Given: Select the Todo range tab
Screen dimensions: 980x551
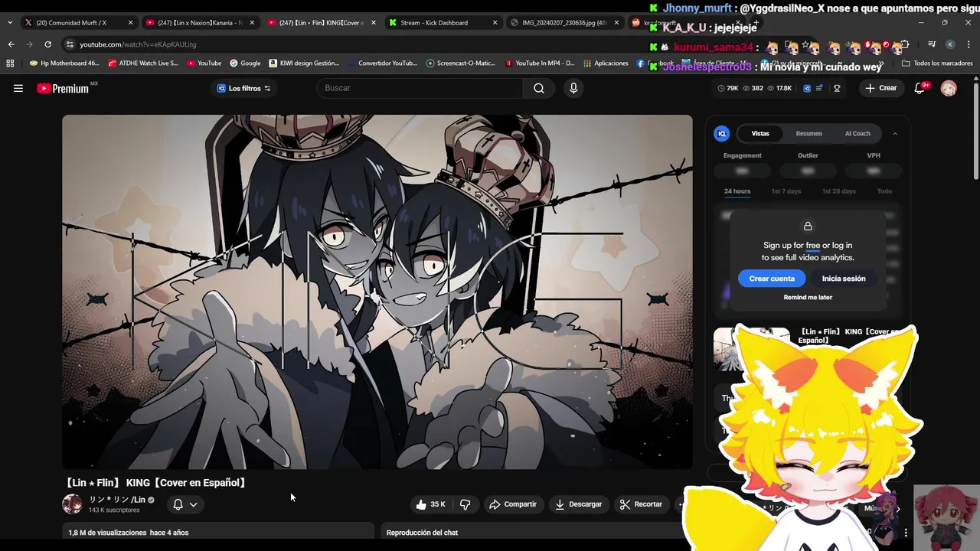Looking at the screenshot, I should [884, 191].
